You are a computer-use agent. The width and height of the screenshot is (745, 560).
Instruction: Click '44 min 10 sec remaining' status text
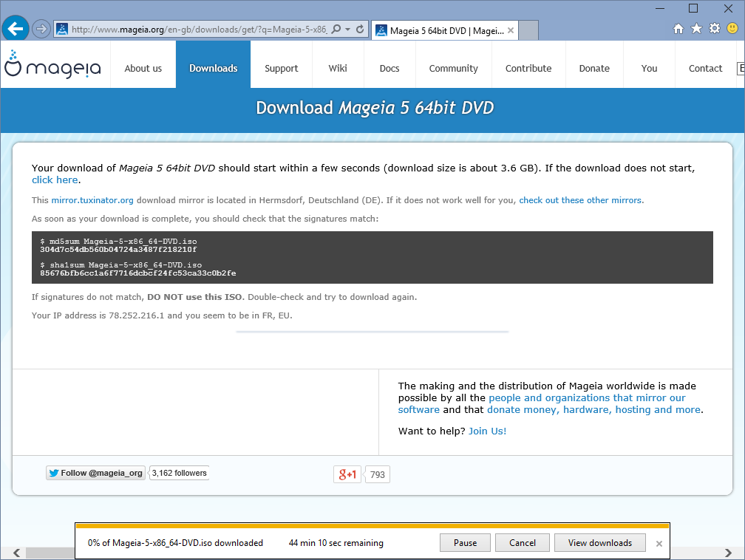coord(336,543)
